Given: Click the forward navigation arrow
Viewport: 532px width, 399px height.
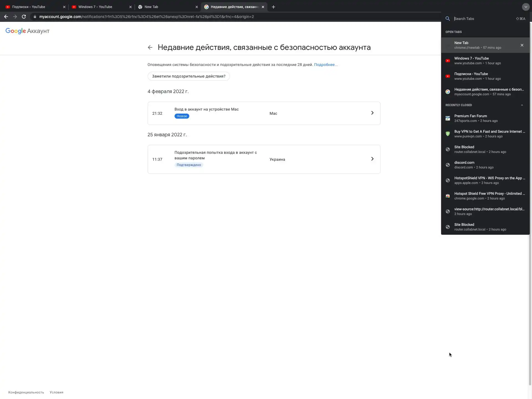Looking at the screenshot, I should pyautogui.click(x=15, y=17).
